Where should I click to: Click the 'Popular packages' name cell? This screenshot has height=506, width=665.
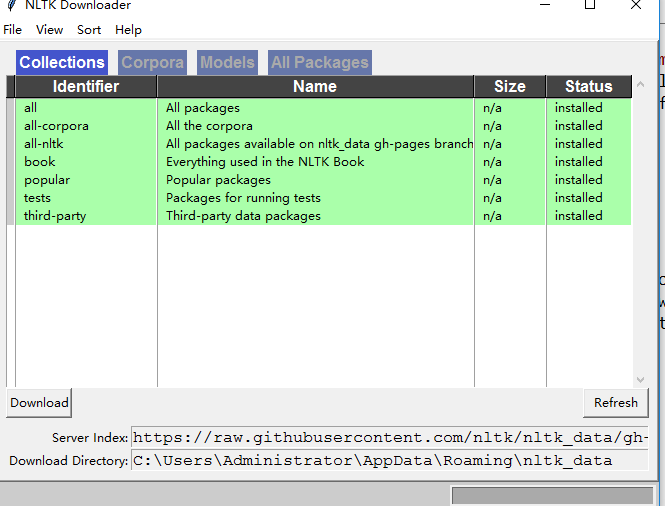[x=218, y=180]
